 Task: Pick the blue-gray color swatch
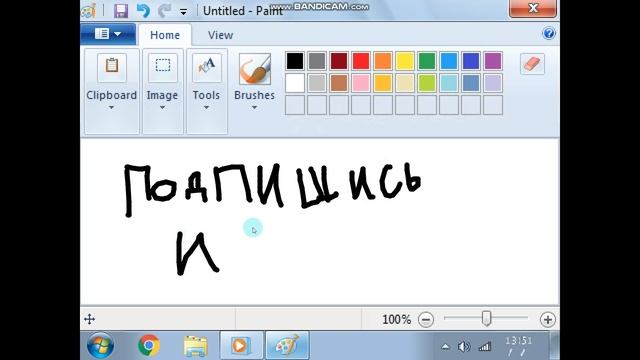pyautogui.click(x=471, y=83)
